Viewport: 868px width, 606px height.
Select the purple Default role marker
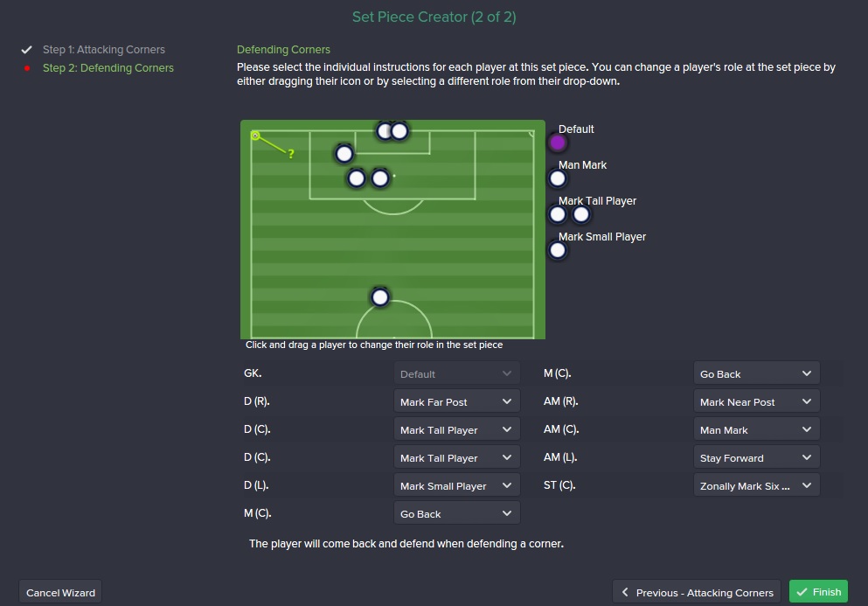(x=558, y=143)
